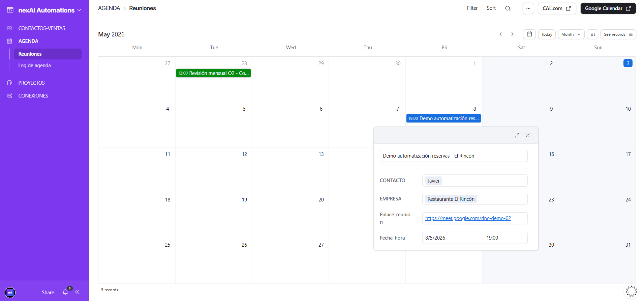Viewport: 644px width, 301px height.
Task: Edit the 19:00 time value
Action: pyautogui.click(x=492, y=238)
